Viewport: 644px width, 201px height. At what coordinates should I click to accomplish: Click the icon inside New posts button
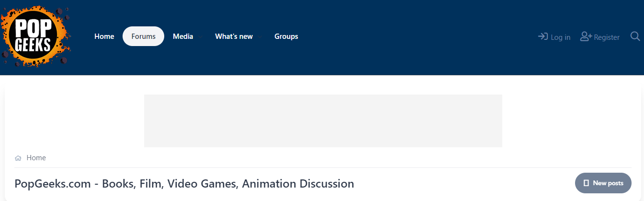(586, 183)
